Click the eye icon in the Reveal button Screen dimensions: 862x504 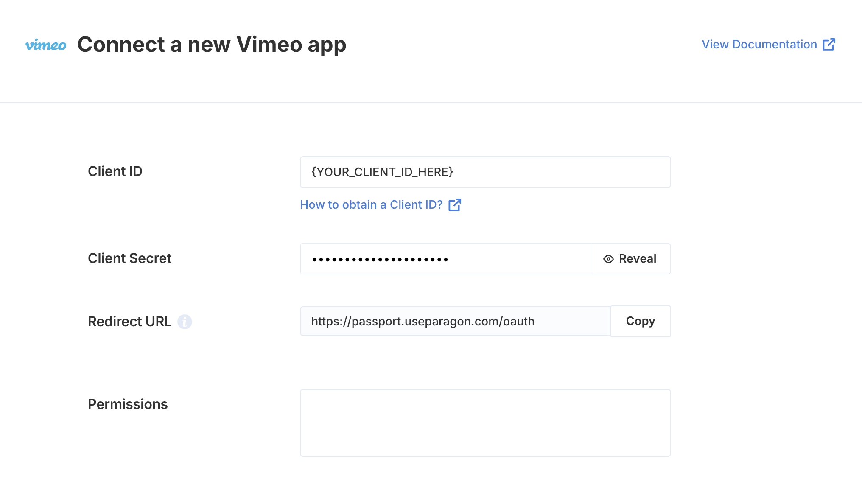(x=608, y=259)
